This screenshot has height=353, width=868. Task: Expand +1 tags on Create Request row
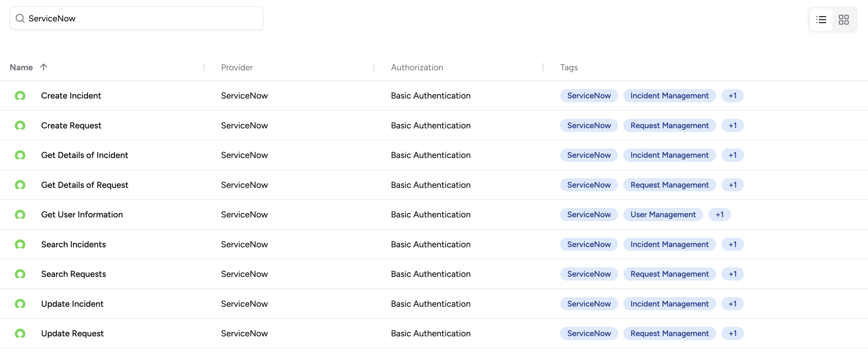coord(733,126)
